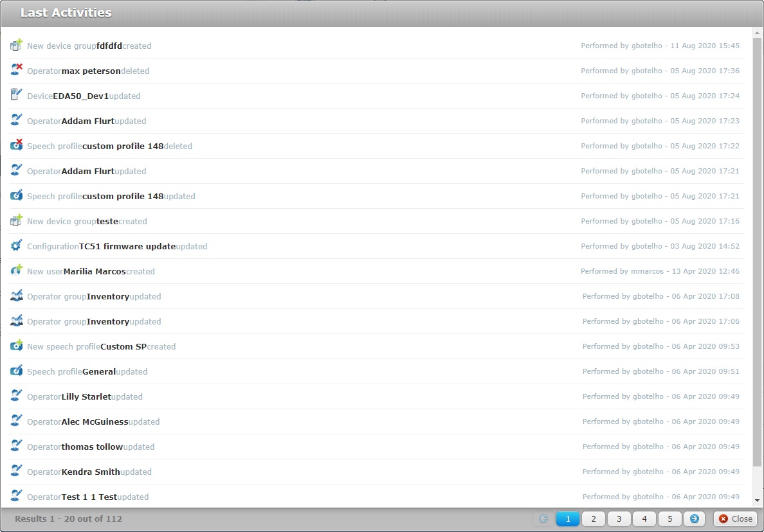Image resolution: width=764 pixels, height=532 pixels.
Task: Click the operator deleted icon for max peterson
Action: [x=17, y=71]
